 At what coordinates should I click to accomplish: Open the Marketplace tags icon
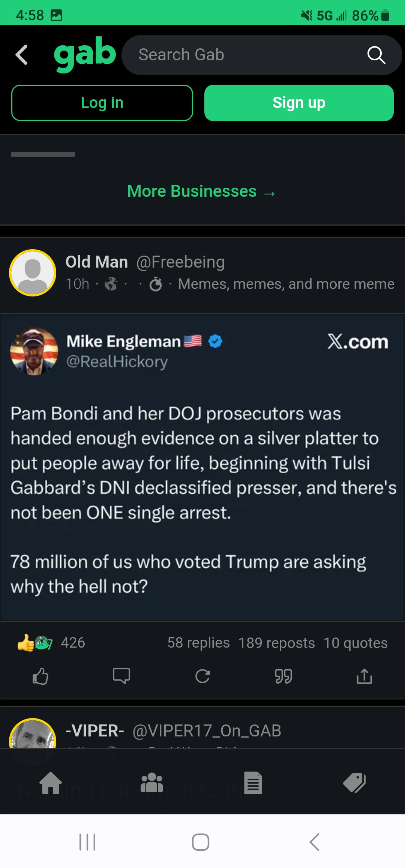tap(354, 783)
